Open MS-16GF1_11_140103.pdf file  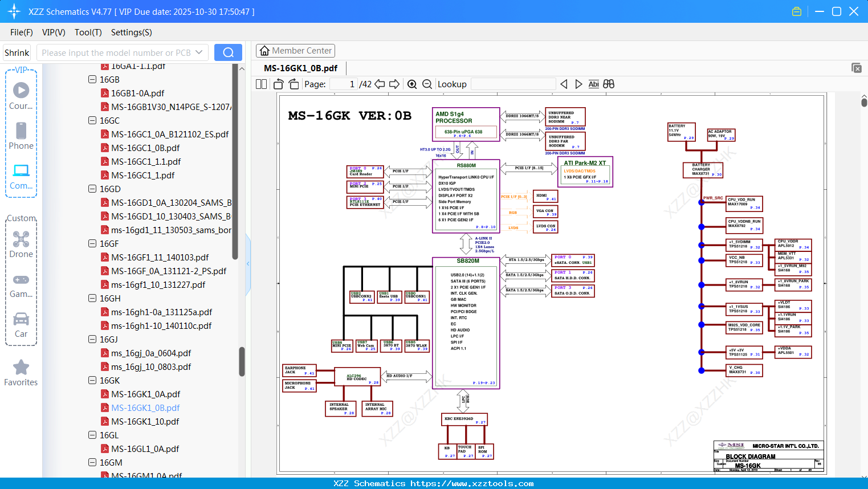[x=160, y=258]
